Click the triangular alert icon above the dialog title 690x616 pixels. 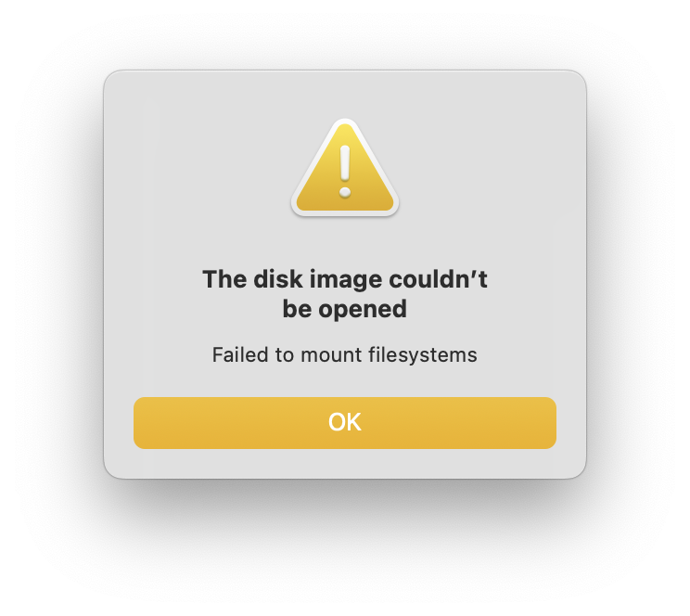(345, 168)
